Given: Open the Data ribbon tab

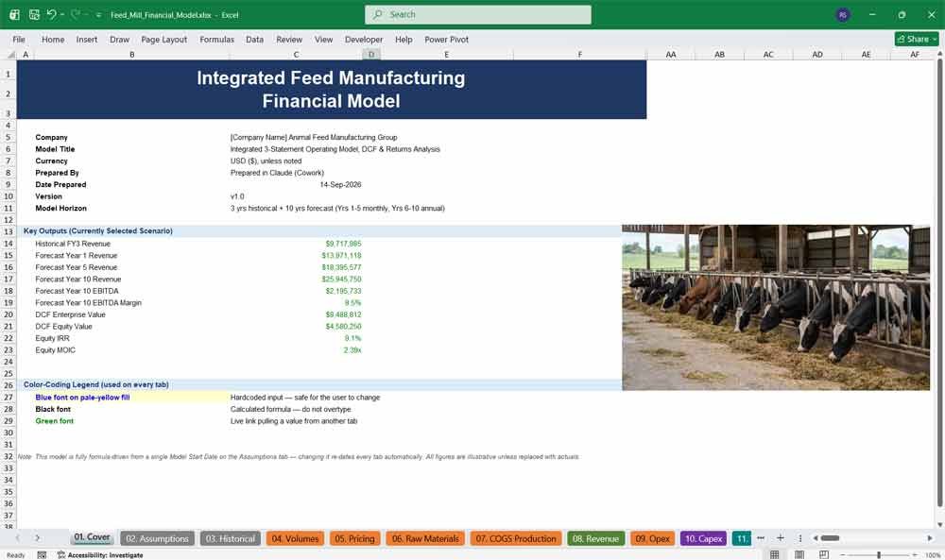Looking at the screenshot, I should (x=254, y=39).
